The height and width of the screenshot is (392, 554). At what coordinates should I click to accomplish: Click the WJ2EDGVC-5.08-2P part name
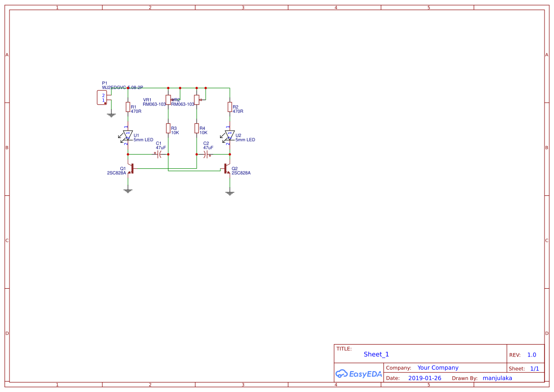point(122,87)
